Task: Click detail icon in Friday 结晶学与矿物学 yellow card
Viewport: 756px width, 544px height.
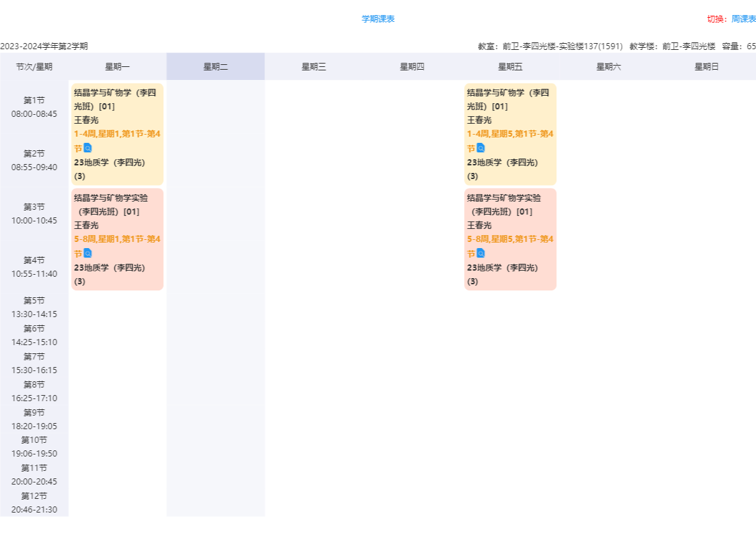Action: pos(481,148)
